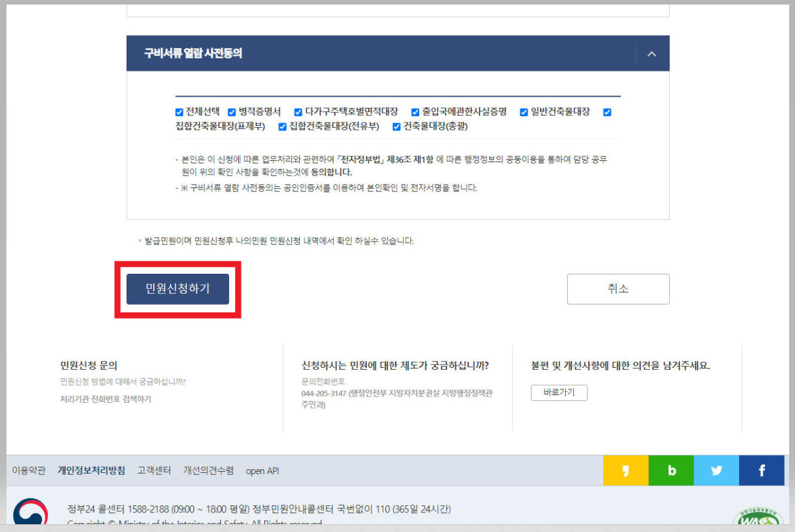Toggle the 건축물대장(총괄) checkbox
Image resolution: width=795 pixels, height=532 pixels.
tap(397, 127)
